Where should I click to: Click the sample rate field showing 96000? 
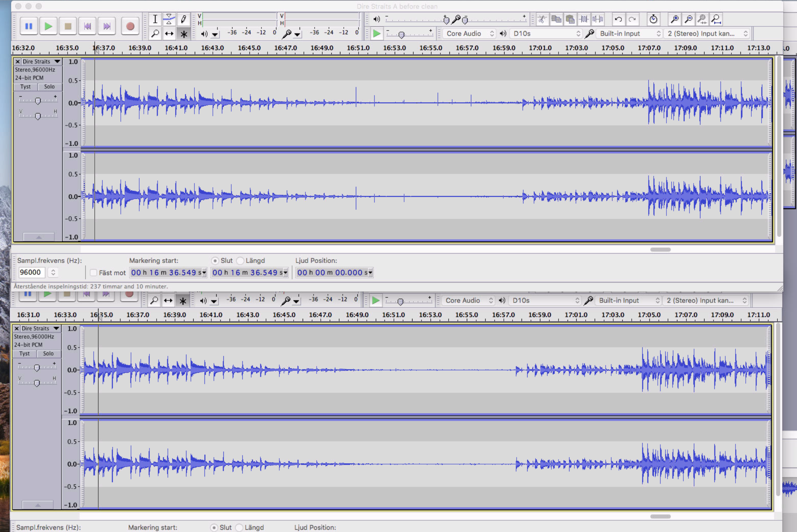coord(32,272)
